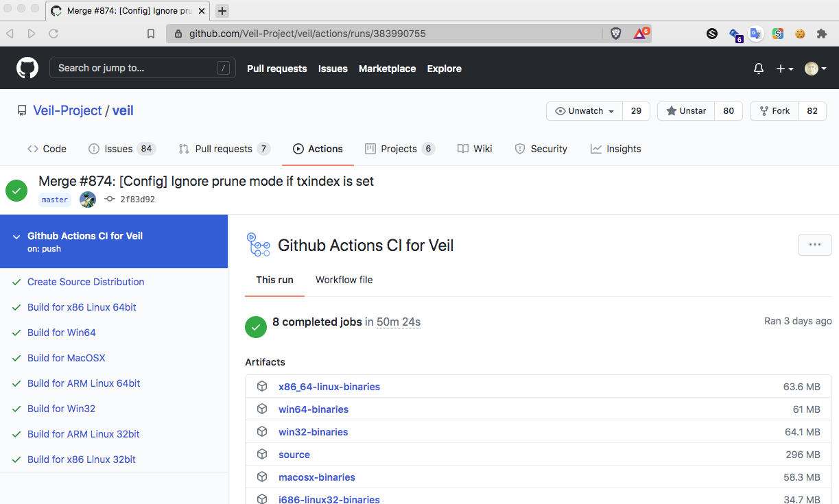This screenshot has height=504, width=839.
Task: Download the x86_64-linux-binaries artifact
Action: pyautogui.click(x=329, y=387)
